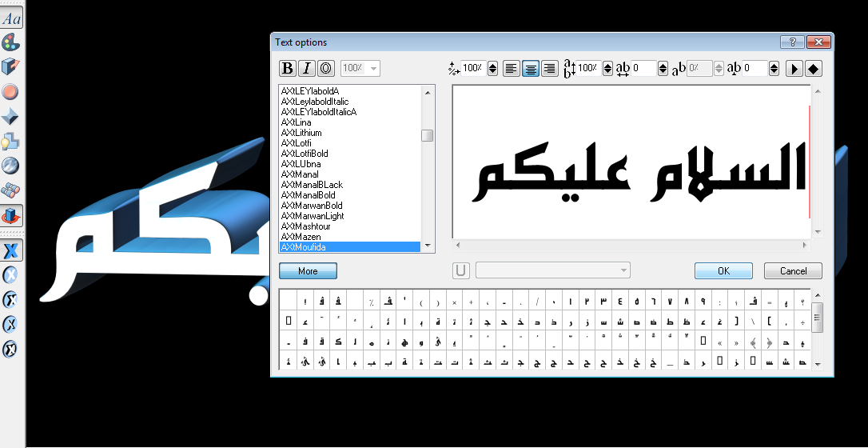Select the AXtManal font in list
Viewport: 868px width, 448px height.
point(300,174)
